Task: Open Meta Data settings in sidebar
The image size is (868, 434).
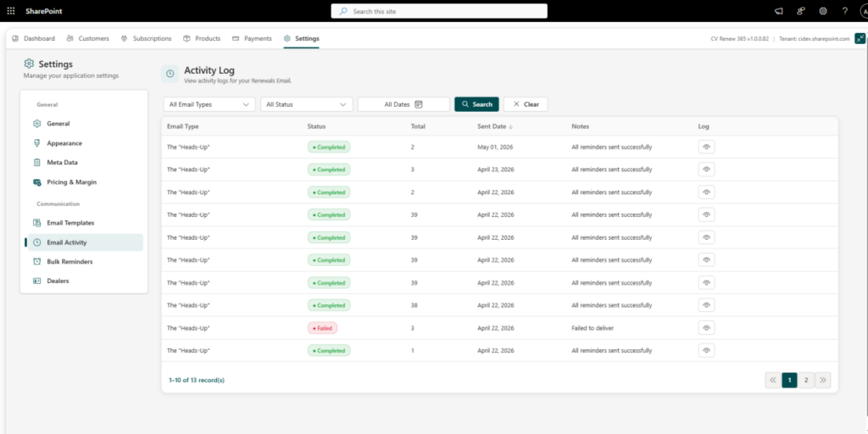Action: pyautogui.click(x=84, y=162)
